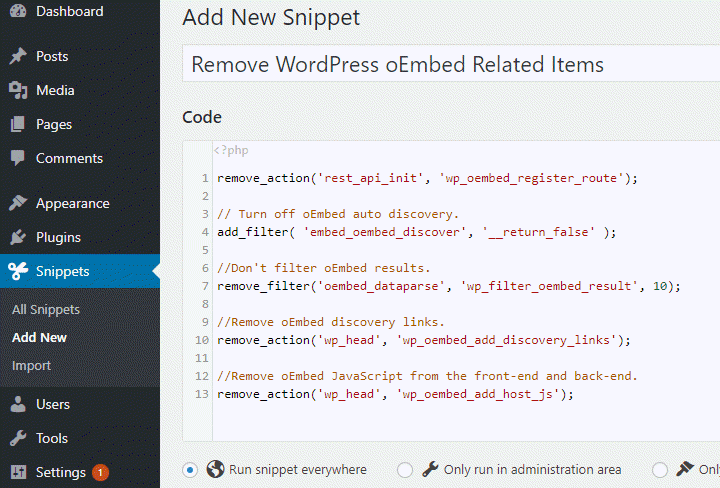Click the Appearance paintbrush icon
Image resolution: width=720 pixels, height=488 pixels.
[18, 203]
